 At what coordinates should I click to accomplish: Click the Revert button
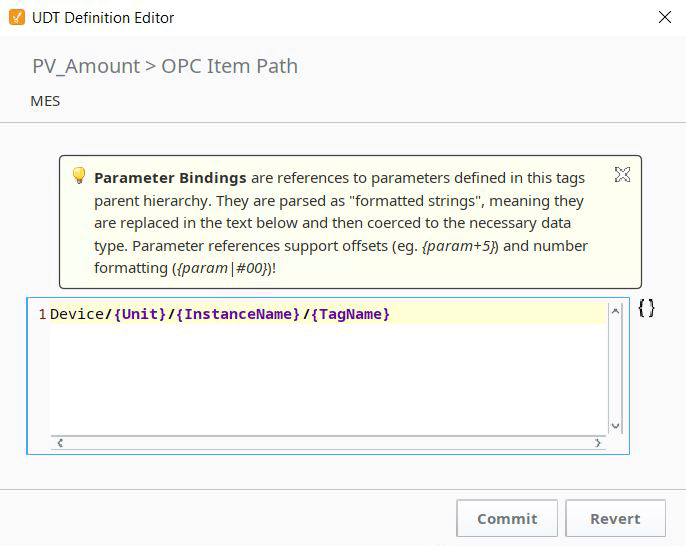tap(615, 518)
